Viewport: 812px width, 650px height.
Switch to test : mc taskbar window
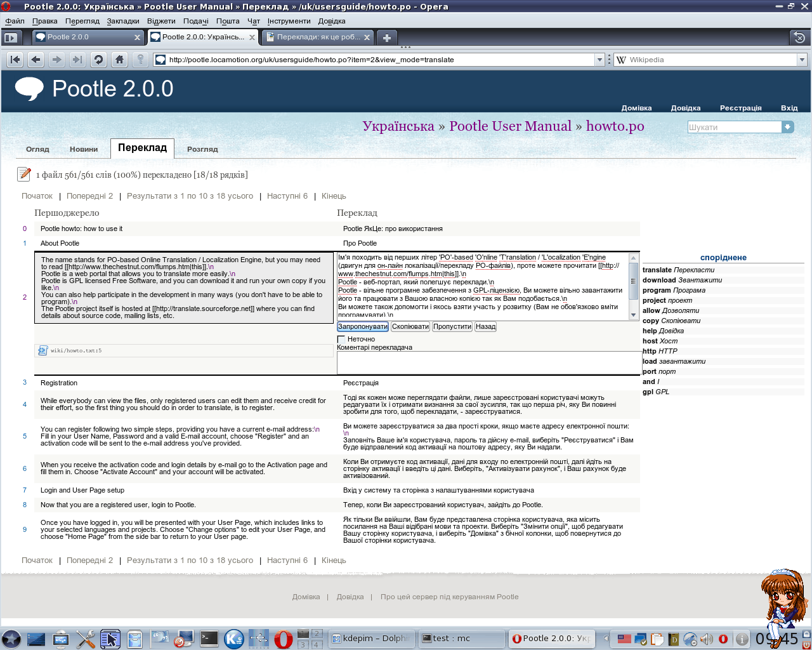(x=462, y=639)
